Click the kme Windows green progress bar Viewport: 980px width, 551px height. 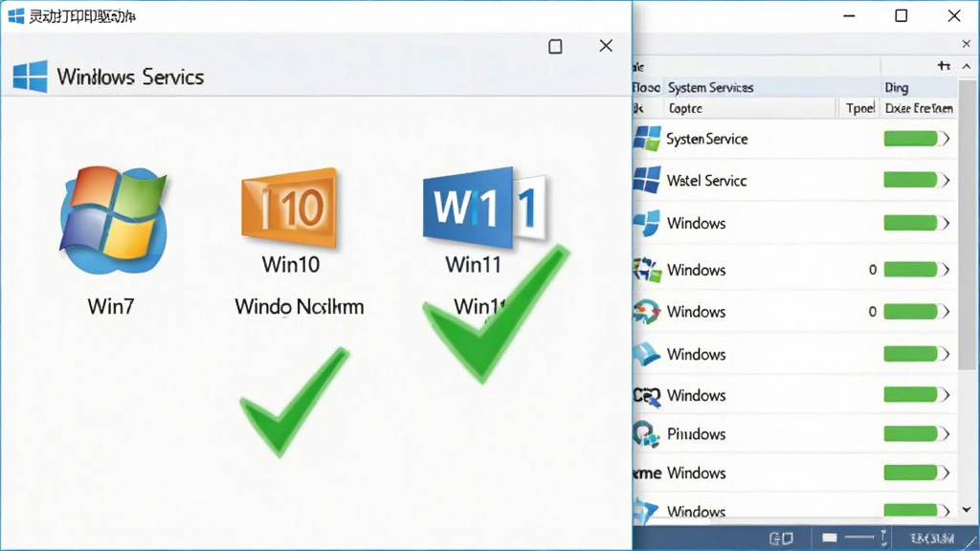[x=911, y=473]
